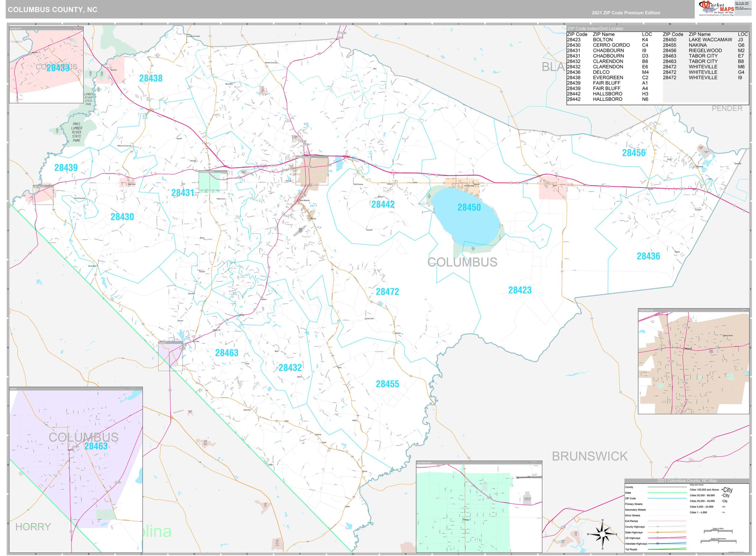756x556 pixels.
Task: Click the Fair Bluff inset map
Action: point(46,65)
